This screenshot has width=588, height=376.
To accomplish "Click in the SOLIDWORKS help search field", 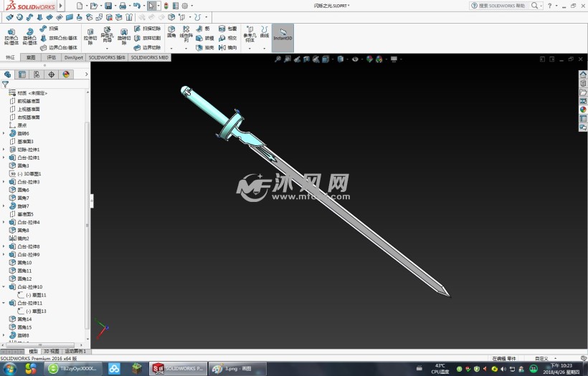I will [501, 6].
